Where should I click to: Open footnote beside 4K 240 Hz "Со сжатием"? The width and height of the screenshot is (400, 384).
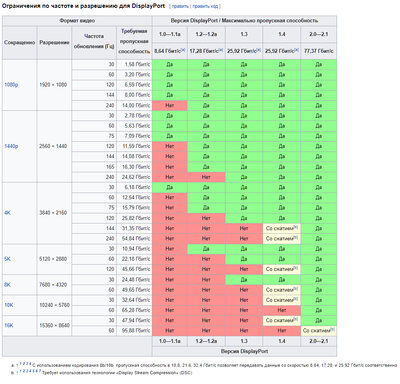[x=295, y=237]
